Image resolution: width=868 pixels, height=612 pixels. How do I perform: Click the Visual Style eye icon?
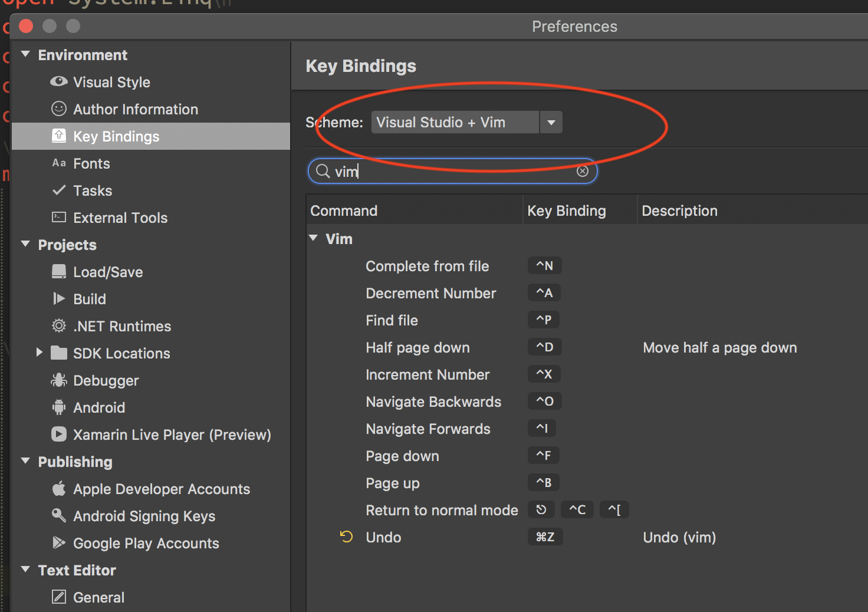[59, 81]
